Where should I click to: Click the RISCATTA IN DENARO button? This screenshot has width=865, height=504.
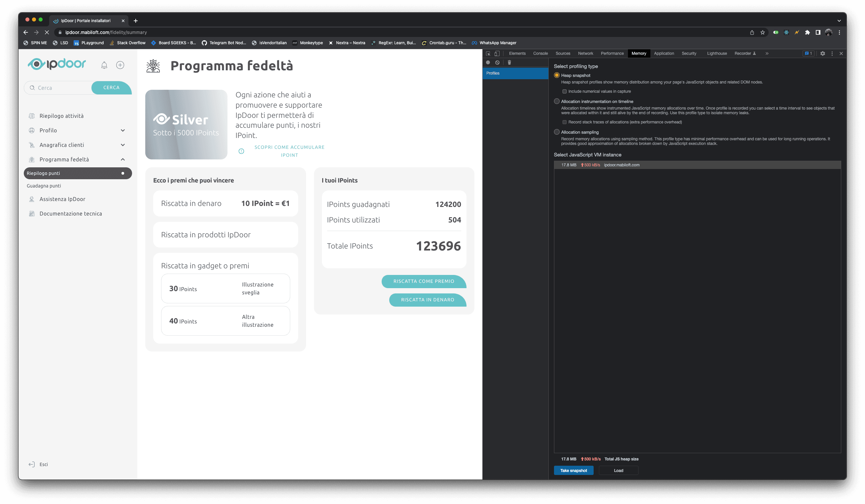[427, 300]
